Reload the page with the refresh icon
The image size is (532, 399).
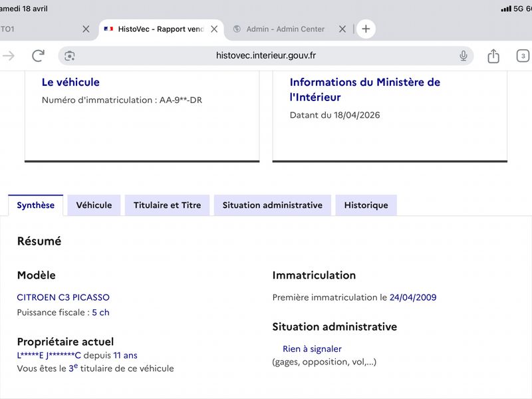tap(38, 56)
